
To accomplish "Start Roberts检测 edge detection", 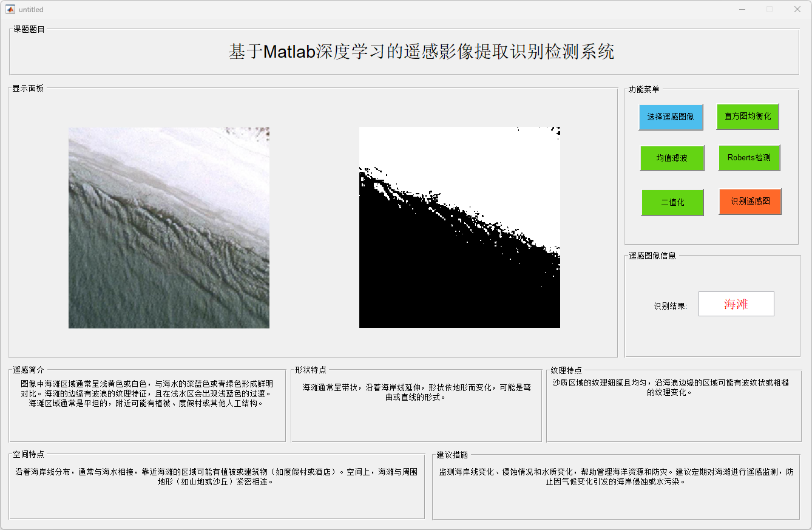I will pyautogui.click(x=749, y=158).
